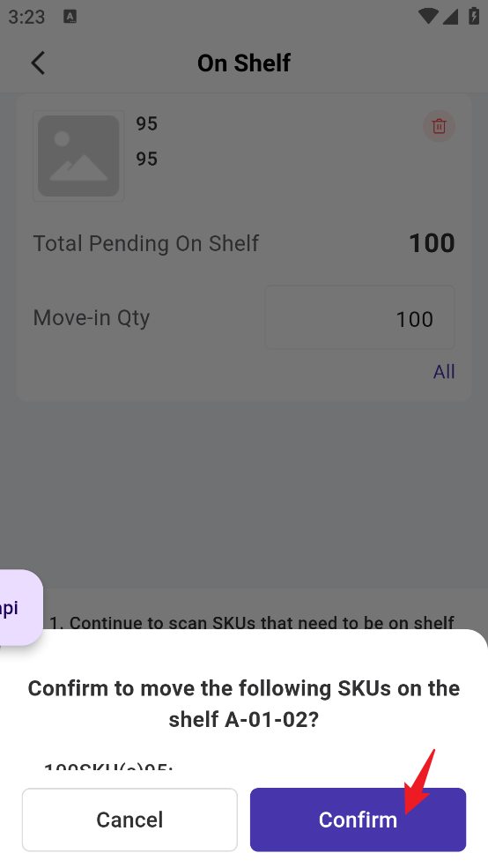Screen dimensions: 488x868
Task: Open the product image placeholder thumbnail
Action: [78, 156]
